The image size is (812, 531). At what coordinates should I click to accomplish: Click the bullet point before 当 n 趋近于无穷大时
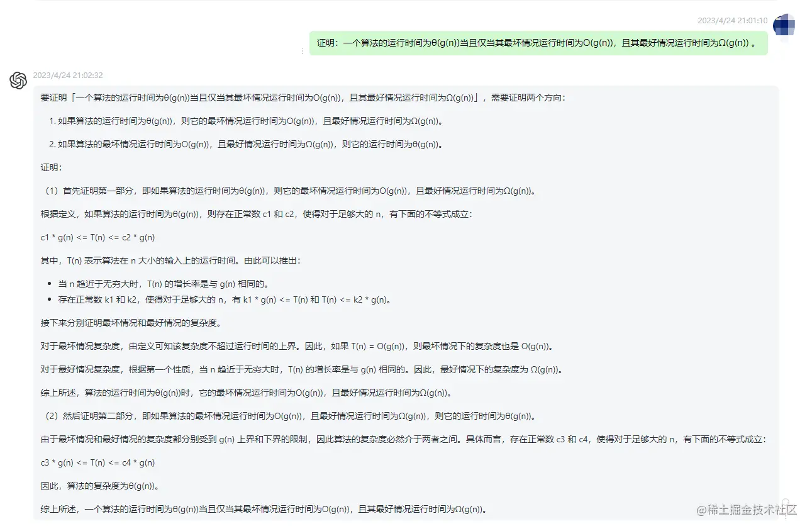pos(48,283)
